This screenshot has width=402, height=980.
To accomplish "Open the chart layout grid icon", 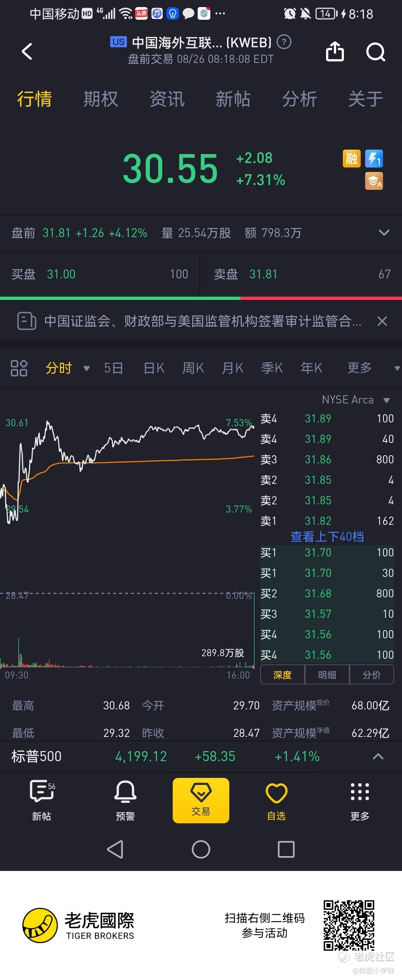I will (x=19, y=368).
